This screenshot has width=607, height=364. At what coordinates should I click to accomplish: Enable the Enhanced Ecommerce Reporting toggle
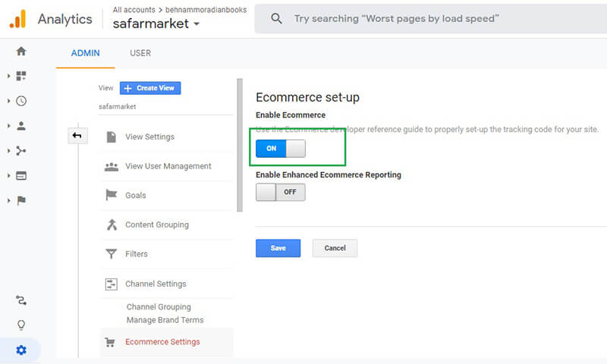pyautogui.click(x=280, y=193)
